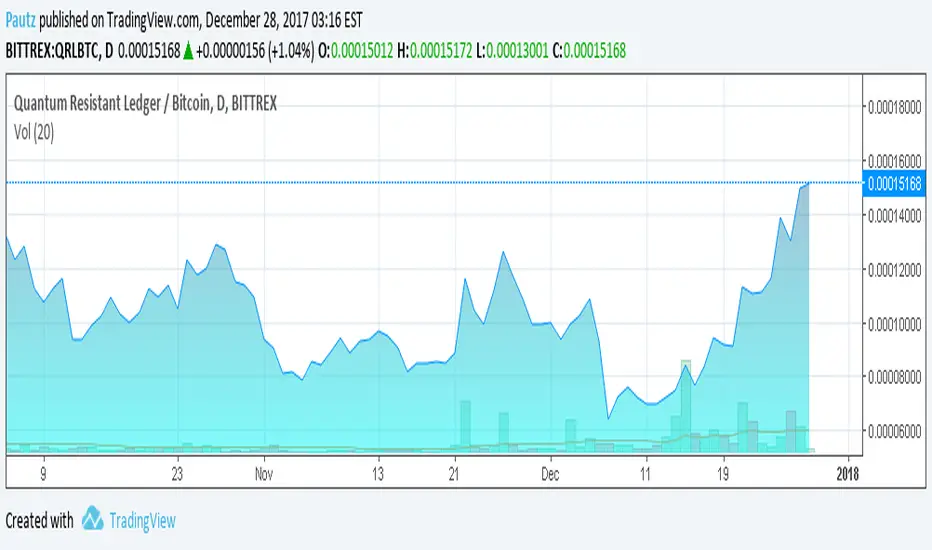Click the 23 date label on time axis

pyautogui.click(x=177, y=474)
